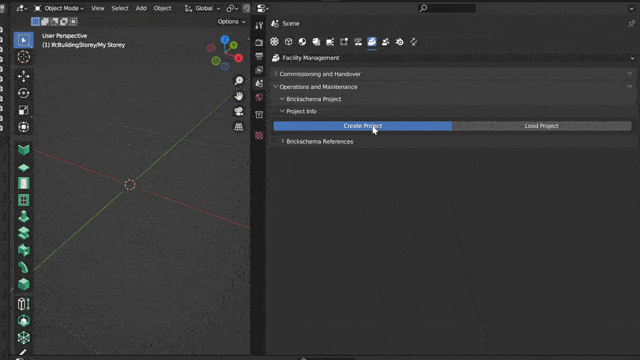Collapse Operations and Maintenance panel
640x360 pixels.
(318, 87)
